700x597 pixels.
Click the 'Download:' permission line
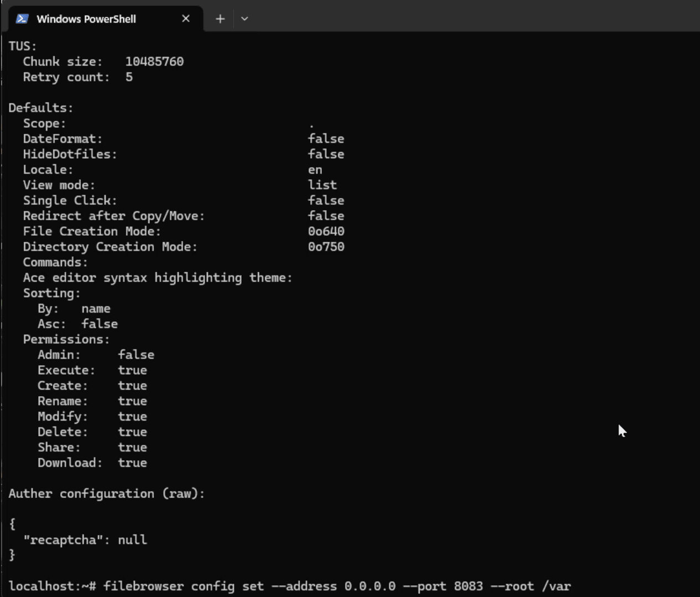click(92, 463)
